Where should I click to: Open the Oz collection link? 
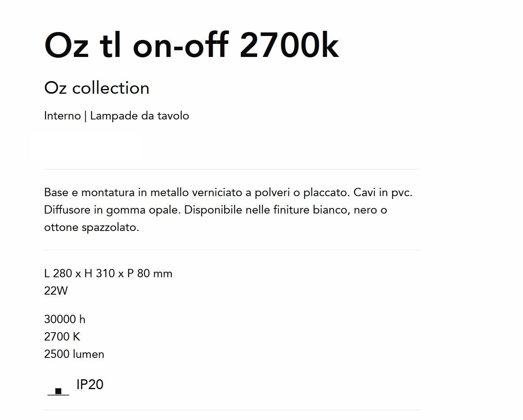[x=97, y=88]
